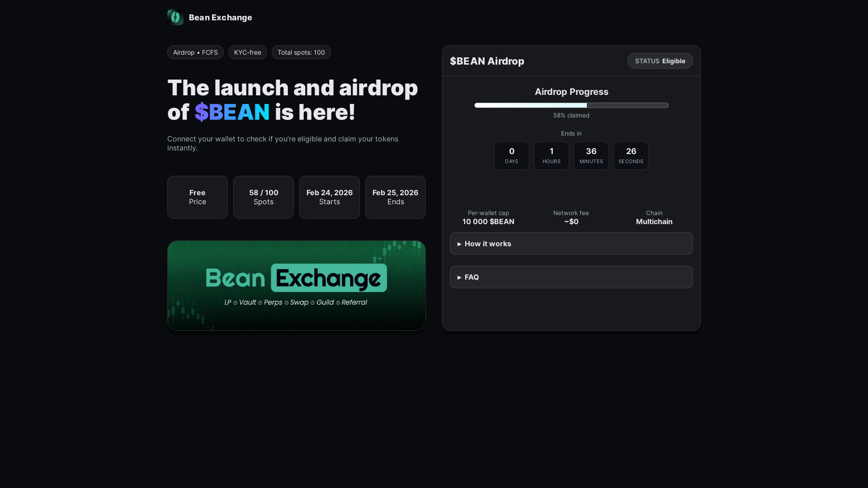This screenshot has width=868, height=488.
Task: Click the Network fee ~$0 value
Action: coord(571,221)
